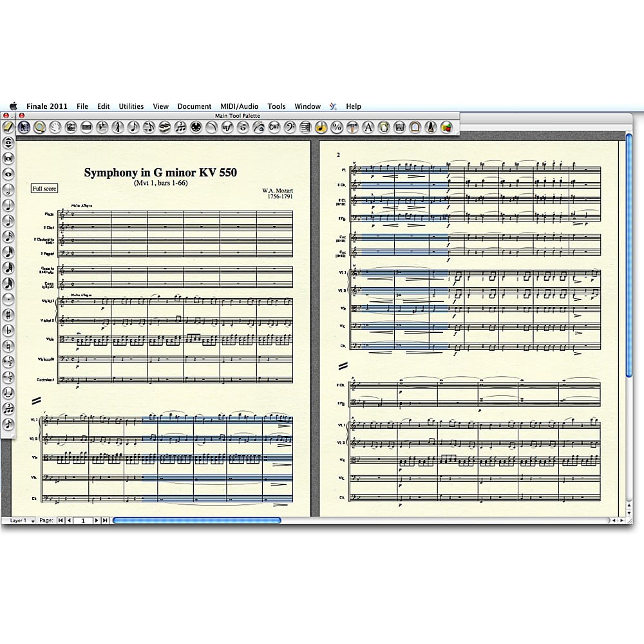Click the horizontal scrollbar thumb
644x644 pixels.
pyautogui.click(x=196, y=520)
